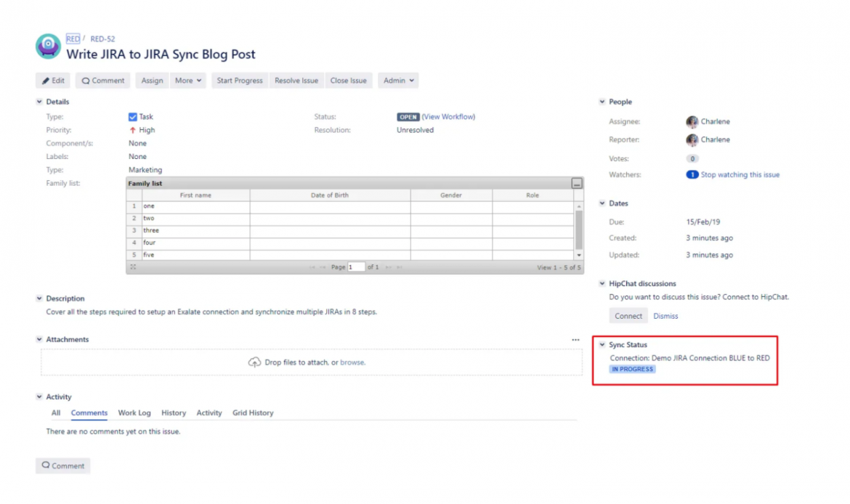Go to the first grid page

(312, 267)
